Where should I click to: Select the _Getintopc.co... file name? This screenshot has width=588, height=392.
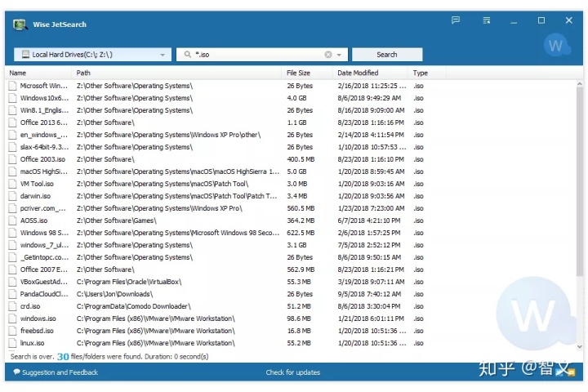[44, 257]
